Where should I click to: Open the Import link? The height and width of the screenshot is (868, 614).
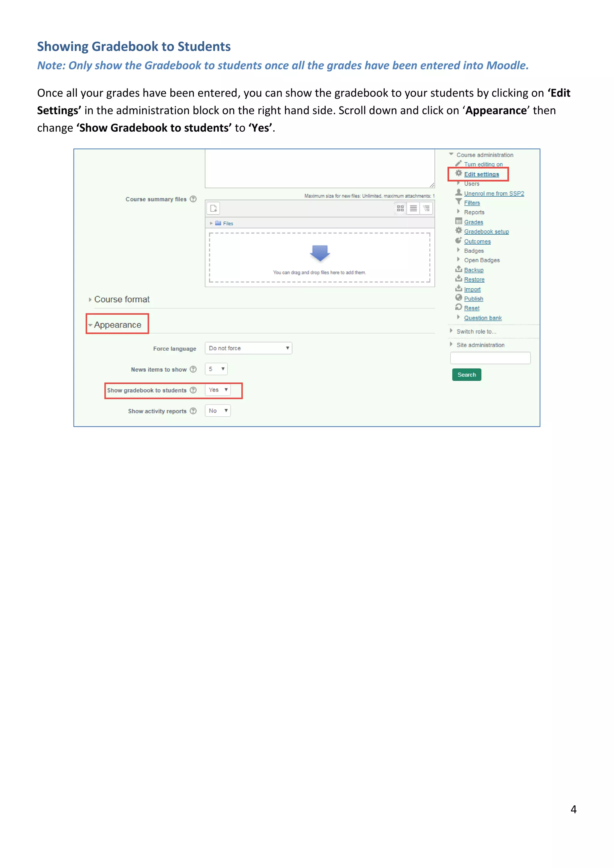tap(472, 290)
